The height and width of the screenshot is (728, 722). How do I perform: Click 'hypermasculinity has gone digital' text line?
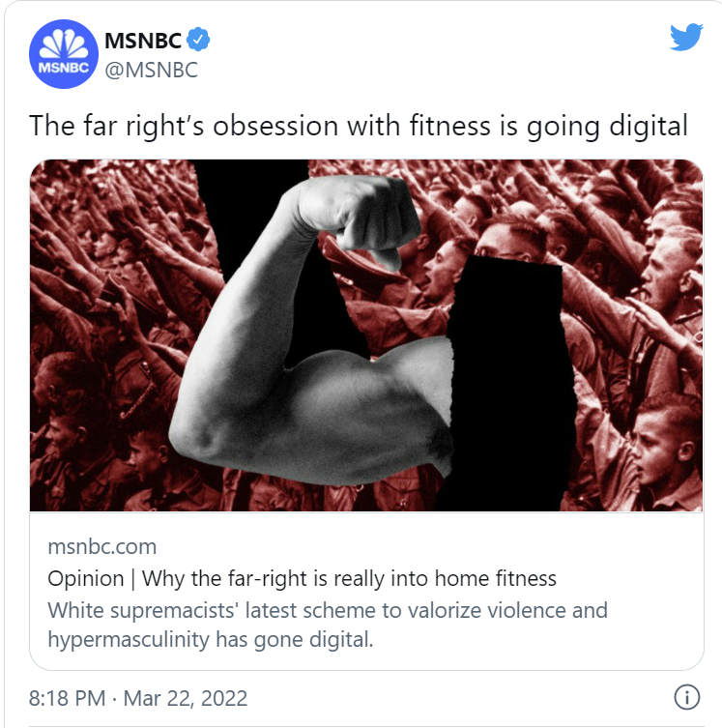(210, 639)
